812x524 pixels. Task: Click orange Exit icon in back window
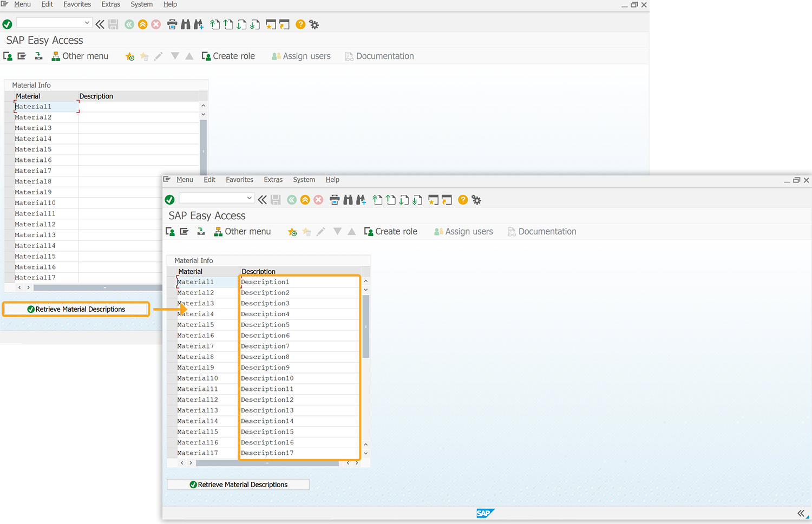143,24
